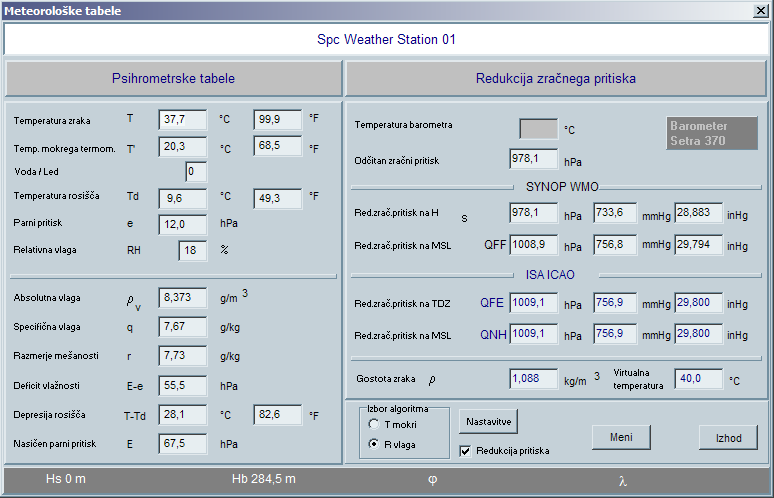Click the QNH label
Screen dimensions: 774x498
493,335
